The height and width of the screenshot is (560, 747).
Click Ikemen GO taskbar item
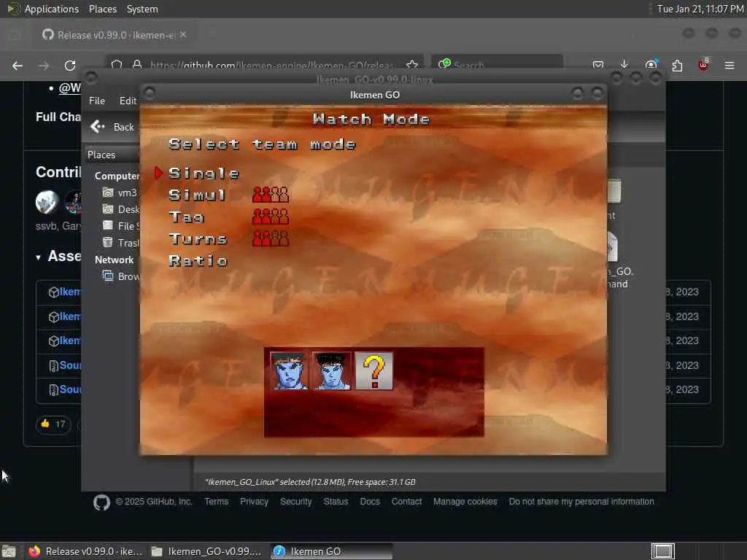(x=332, y=551)
